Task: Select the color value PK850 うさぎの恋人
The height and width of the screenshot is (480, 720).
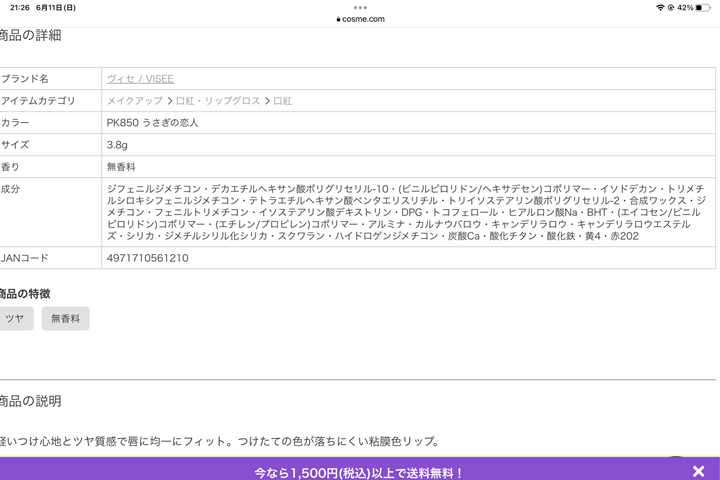Action: (152, 123)
